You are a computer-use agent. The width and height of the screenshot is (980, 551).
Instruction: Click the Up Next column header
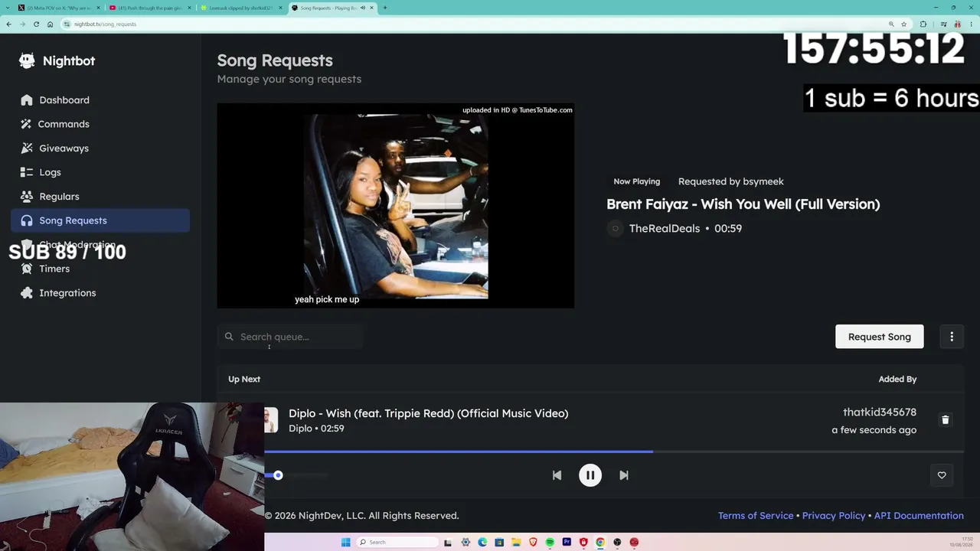click(244, 379)
